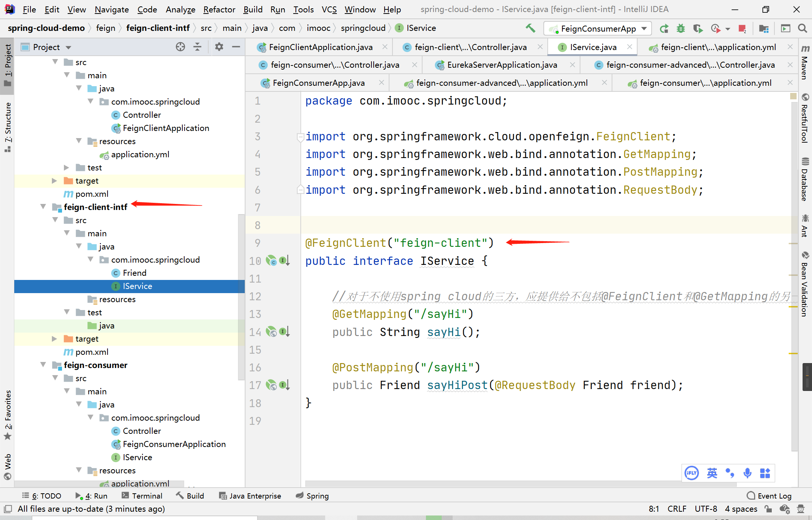Open the Web tool window
The height and width of the screenshot is (520, 812).
point(8,467)
